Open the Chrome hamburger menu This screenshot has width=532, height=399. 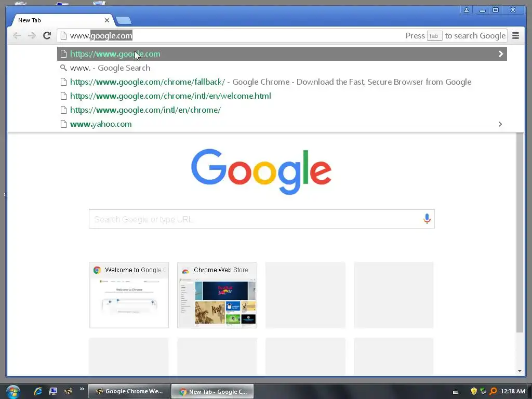515,36
